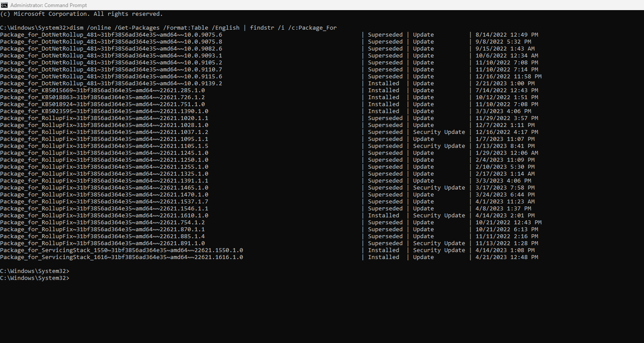Click the date 12/7/2022 1:11 PM
The image size is (644, 343).
(x=505, y=125)
